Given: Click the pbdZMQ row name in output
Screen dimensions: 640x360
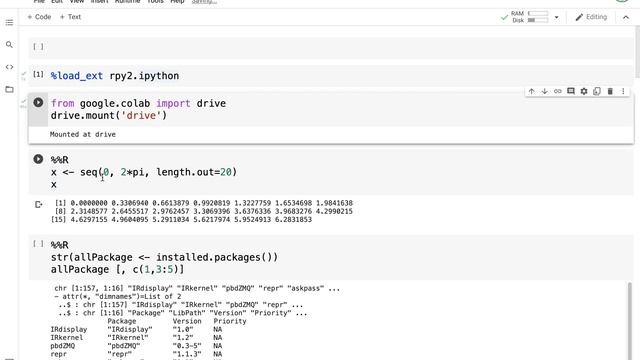Looking at the screenshot, I should pos(62,346).
